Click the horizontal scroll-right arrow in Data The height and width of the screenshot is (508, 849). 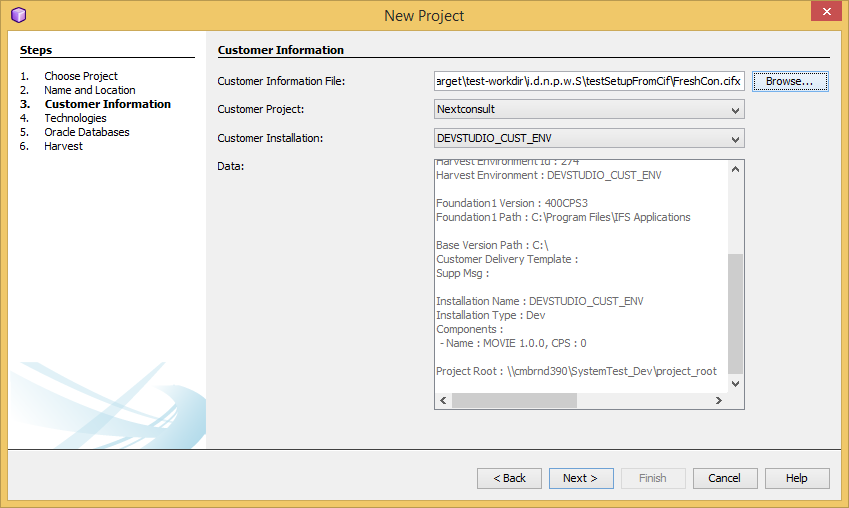717,401
